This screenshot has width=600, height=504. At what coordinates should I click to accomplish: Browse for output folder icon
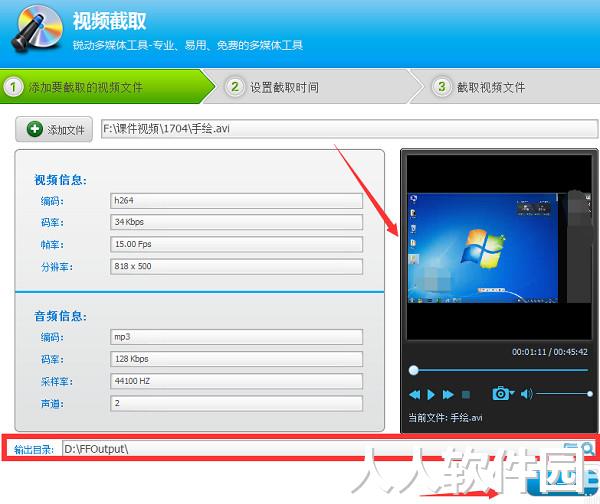pos(571,448)
